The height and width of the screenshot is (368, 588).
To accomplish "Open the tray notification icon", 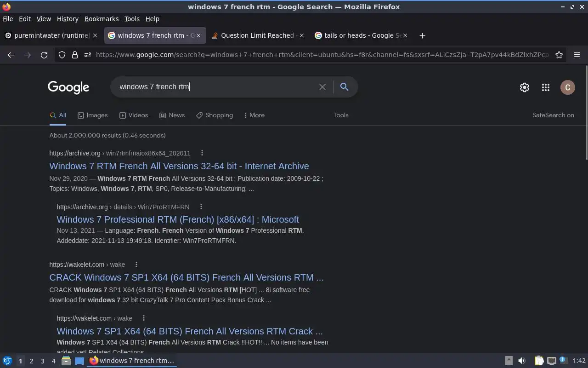I will (564, 361).
